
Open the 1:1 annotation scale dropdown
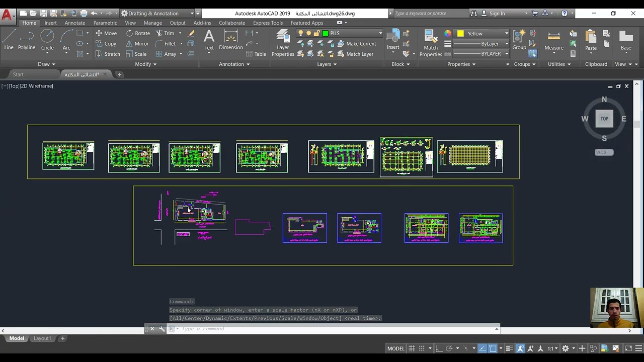tap(552, 348)
